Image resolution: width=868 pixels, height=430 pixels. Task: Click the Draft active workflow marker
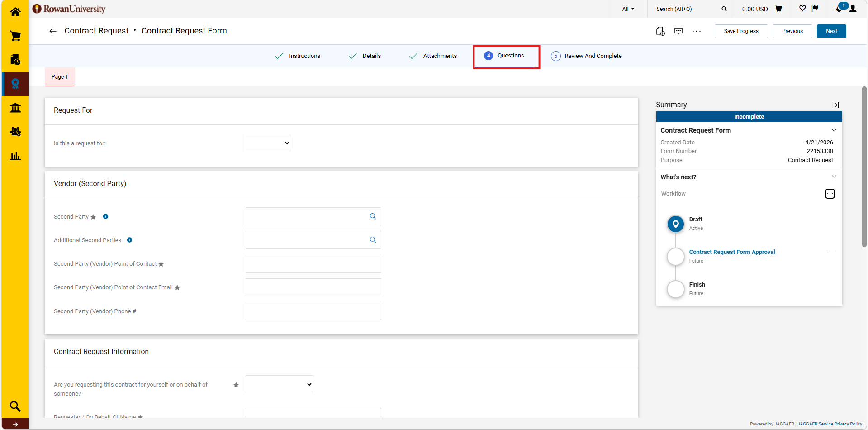pos(676,224)
